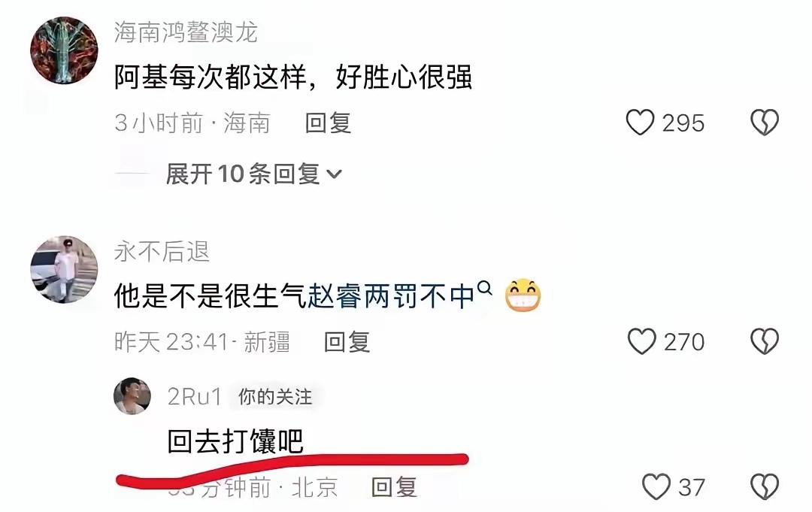The width and height of the screenshot is (812, 512).
Task: Open 2Ru1's small profile avatar
Action: (x=132, y=396)
